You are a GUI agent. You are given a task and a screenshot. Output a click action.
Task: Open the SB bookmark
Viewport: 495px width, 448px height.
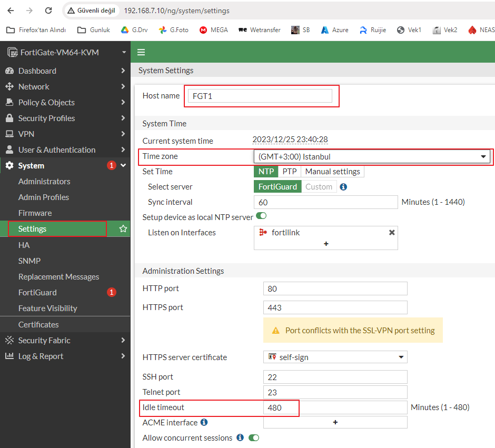click(x=301, y=30)
